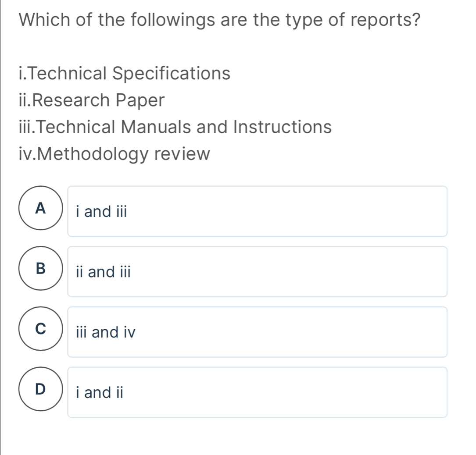
Task: Click blank space inside option C box
Action: 285,332
